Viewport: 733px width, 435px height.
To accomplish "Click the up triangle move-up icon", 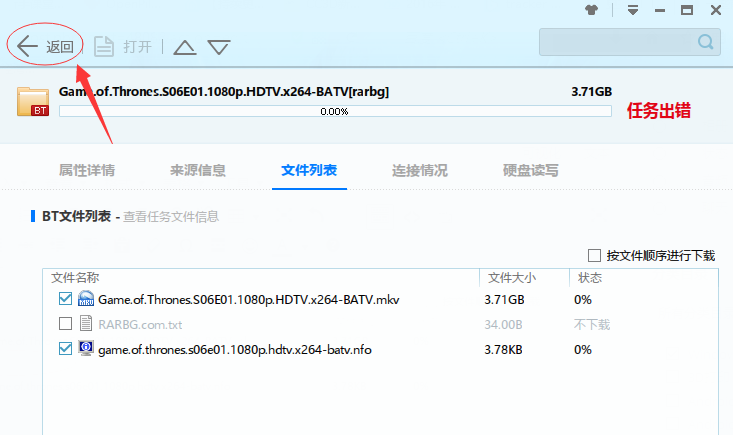I will (x=185, y=47).
